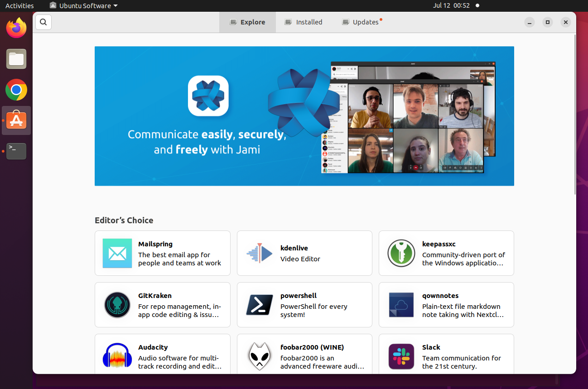Open the Ubuntu Software app menu

[x=84, y=5]
